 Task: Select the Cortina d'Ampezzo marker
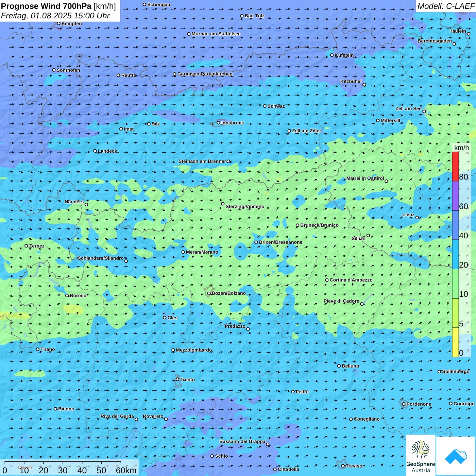pos(327,280)
